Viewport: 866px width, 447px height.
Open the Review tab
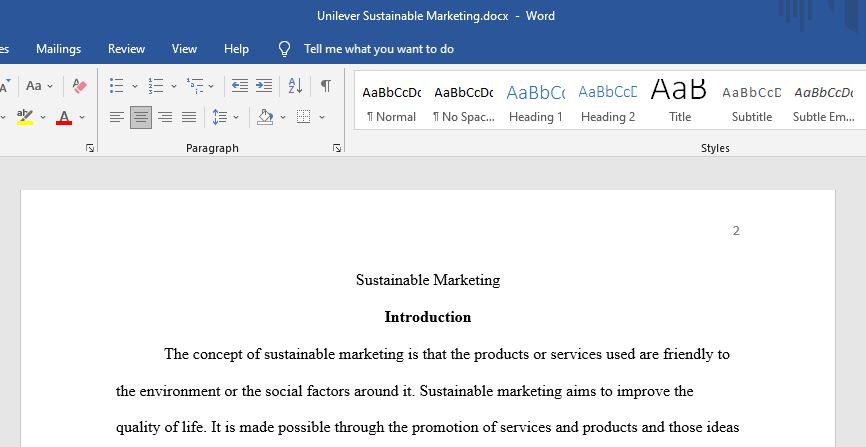pos(126,49)
